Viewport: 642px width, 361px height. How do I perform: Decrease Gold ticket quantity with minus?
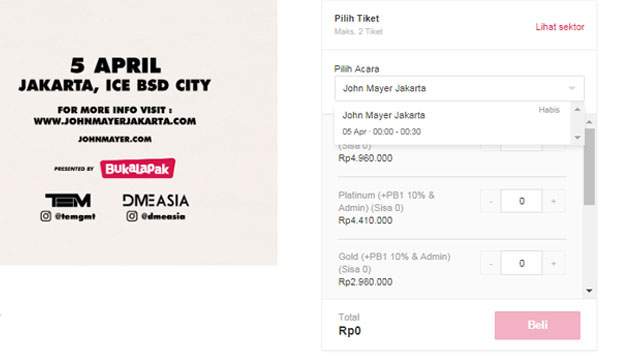pyautogui.click(x=491, y=263)
